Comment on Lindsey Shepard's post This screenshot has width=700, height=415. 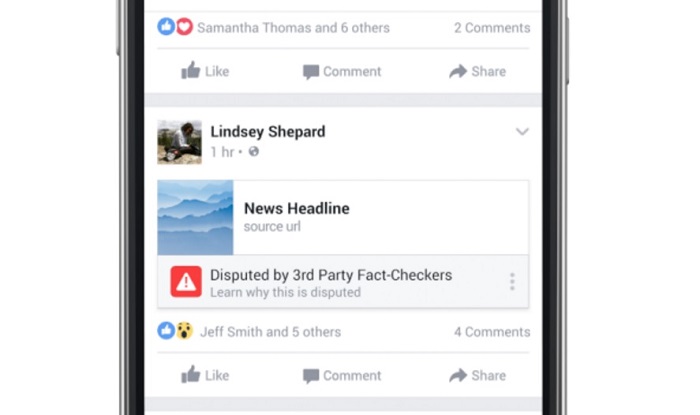342,375
